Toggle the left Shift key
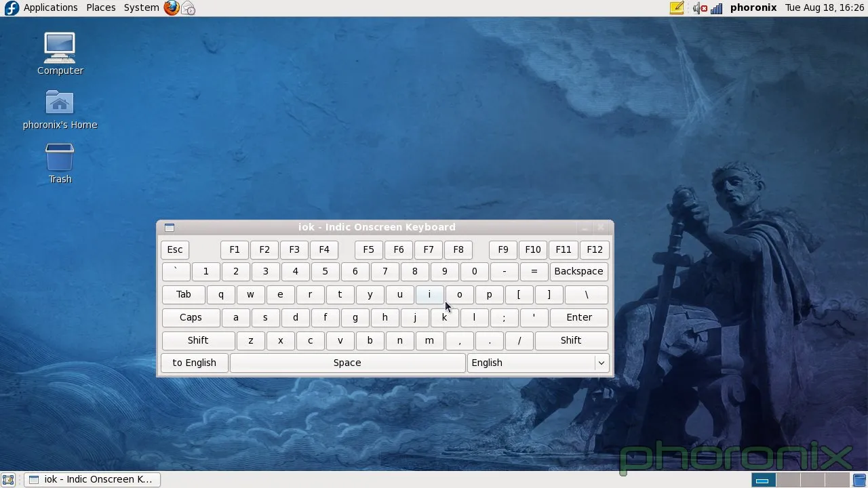The width and height of the screenshot is (868, 488). click(x=198, y=340)
